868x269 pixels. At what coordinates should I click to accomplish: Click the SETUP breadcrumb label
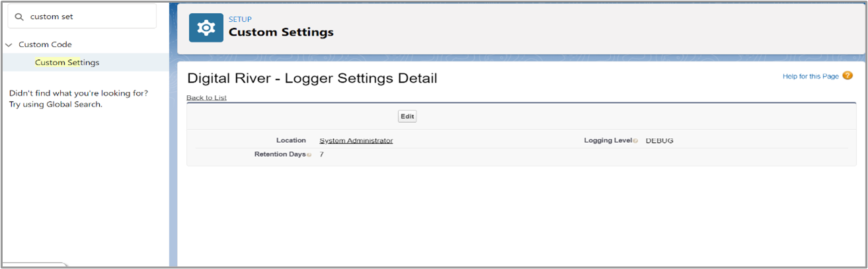(240, 19)
